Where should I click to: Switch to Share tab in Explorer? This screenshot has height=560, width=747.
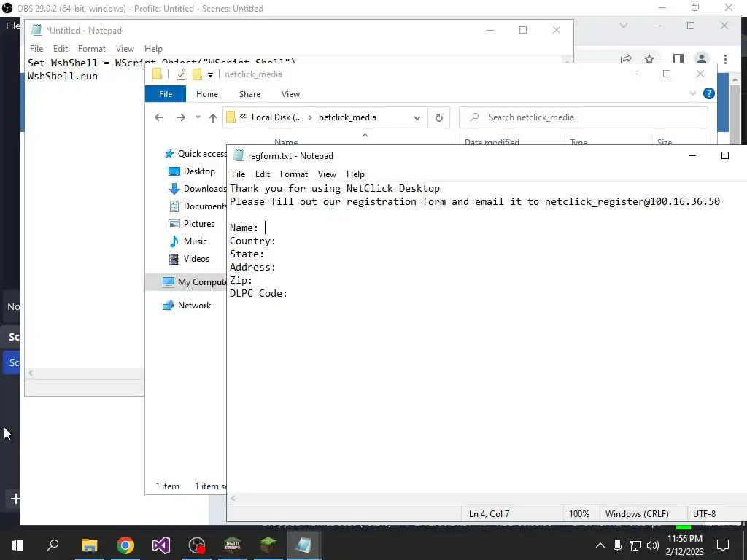(x=249, y=94)
